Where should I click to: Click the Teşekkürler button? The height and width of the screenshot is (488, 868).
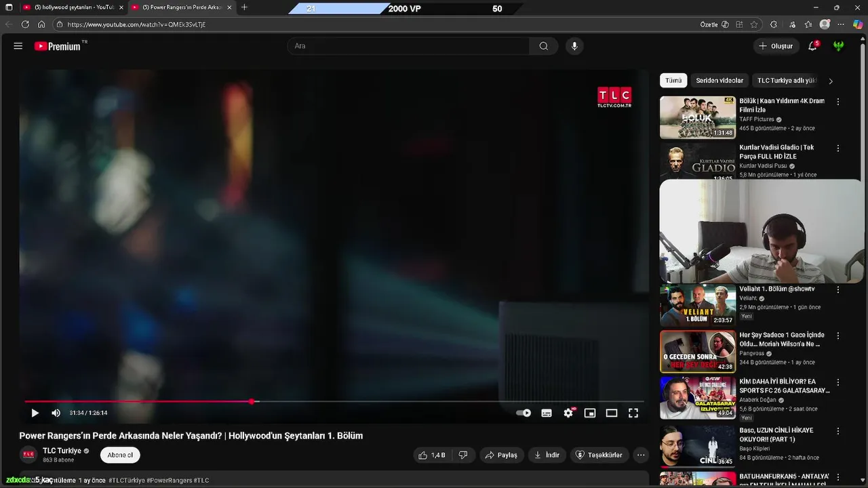(x=599, y=455)
